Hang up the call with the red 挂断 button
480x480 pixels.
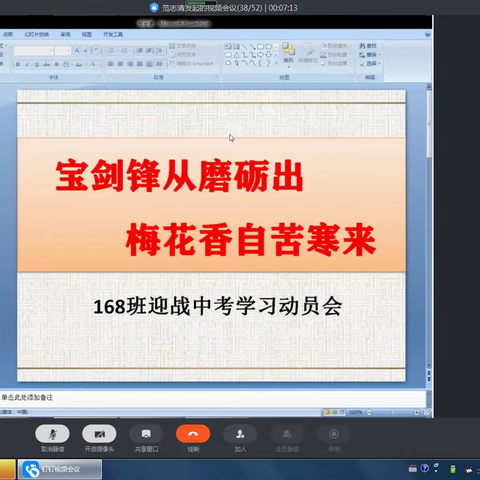(x=193, y=434)
